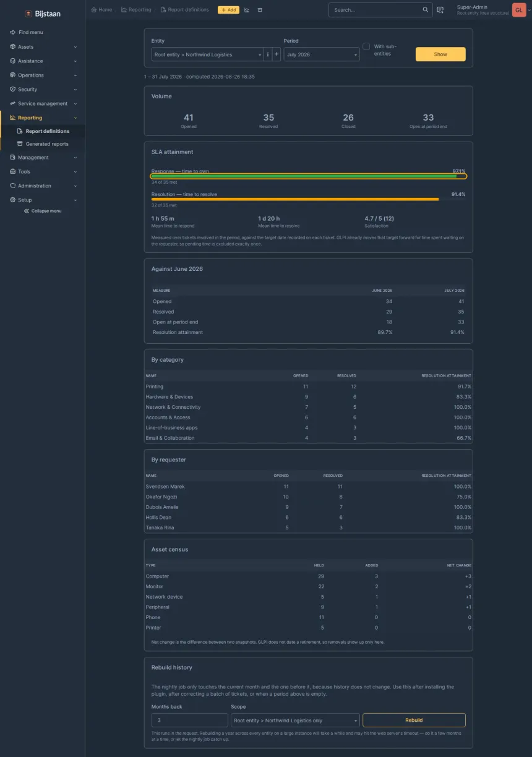
Task: Go to Reporting breadcrumb link
Action: coord(136,10)
